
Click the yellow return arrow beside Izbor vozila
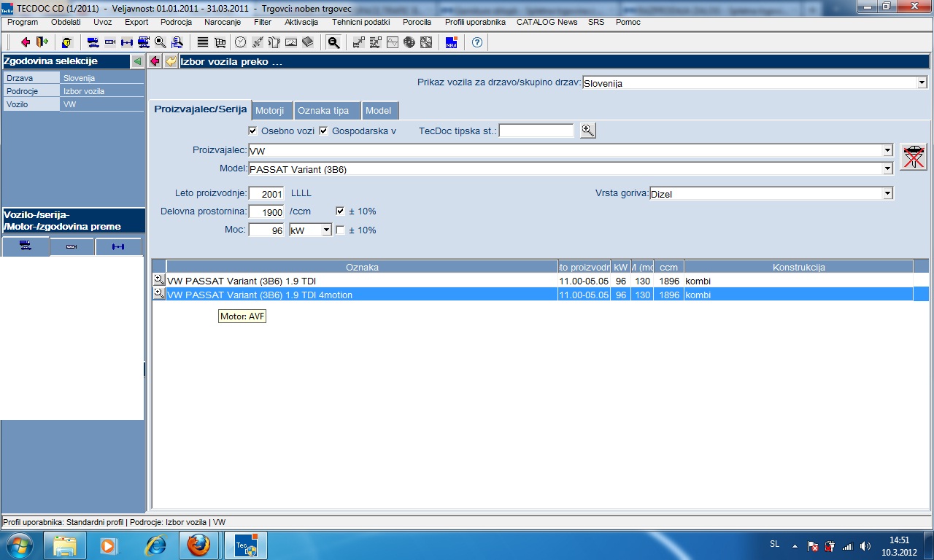click(x=171, y=61)
